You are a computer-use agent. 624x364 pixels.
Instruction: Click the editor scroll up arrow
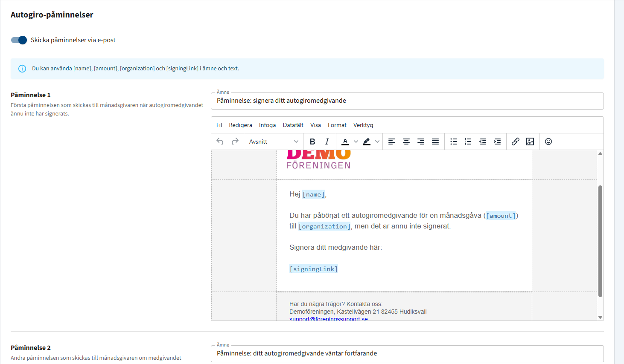600,153
